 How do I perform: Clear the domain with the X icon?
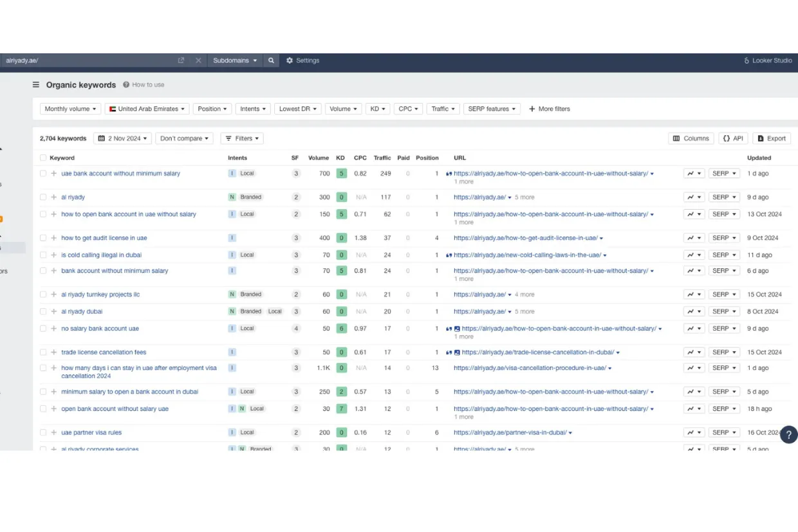(x=198, y=60)
